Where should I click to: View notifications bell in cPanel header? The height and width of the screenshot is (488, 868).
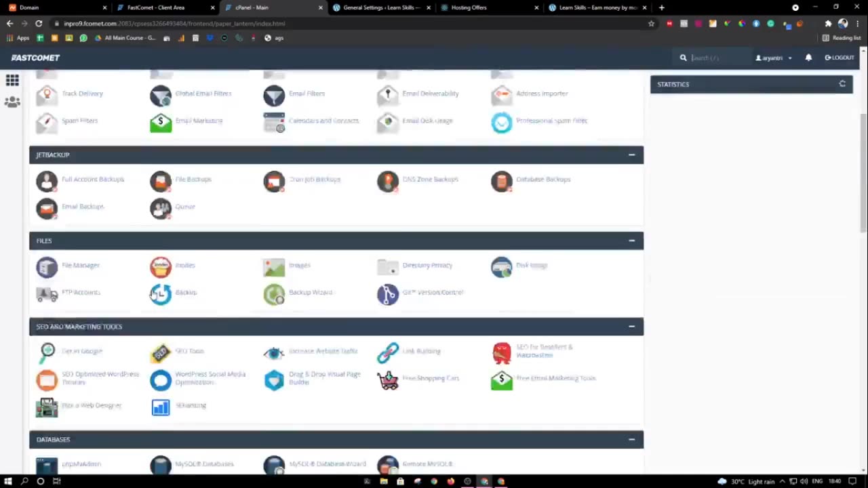(808, 58)
